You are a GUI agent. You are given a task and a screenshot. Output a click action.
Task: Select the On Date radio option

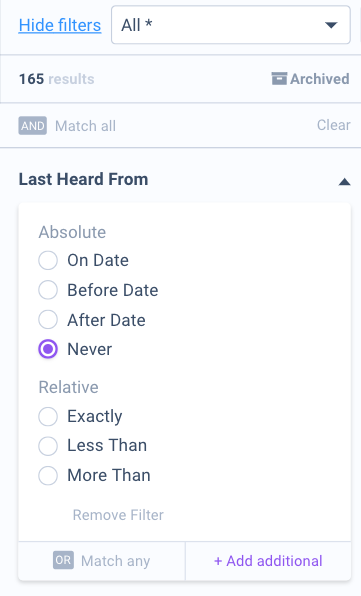point(48,260)
